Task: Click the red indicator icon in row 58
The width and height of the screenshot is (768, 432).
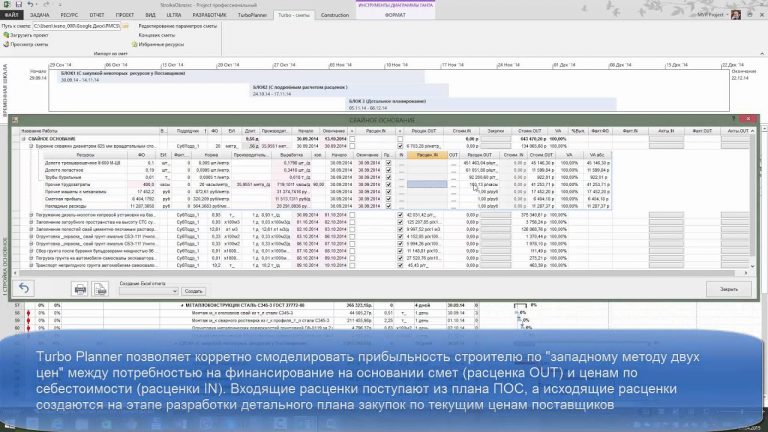Action: coord(28,312)
